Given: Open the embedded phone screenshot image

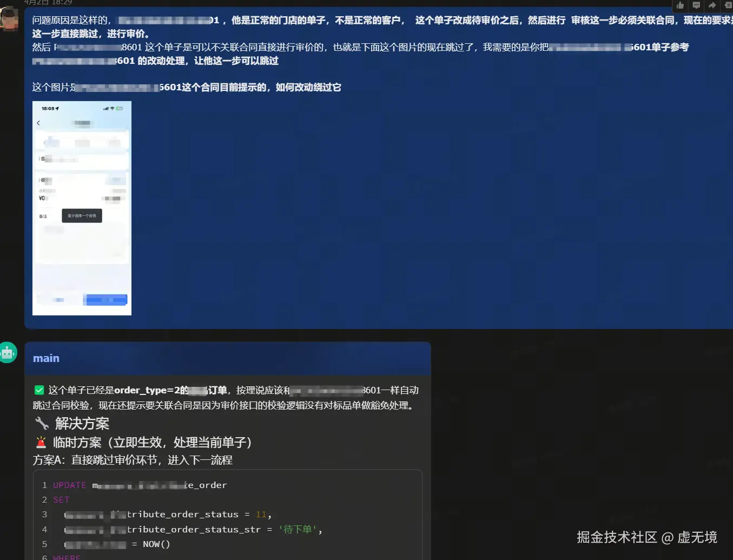Looking at the screenshot, I should (82, 208).
